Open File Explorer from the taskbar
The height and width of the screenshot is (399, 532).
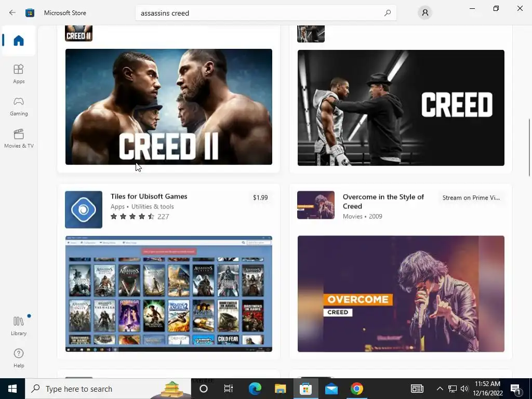coord(280,389)
